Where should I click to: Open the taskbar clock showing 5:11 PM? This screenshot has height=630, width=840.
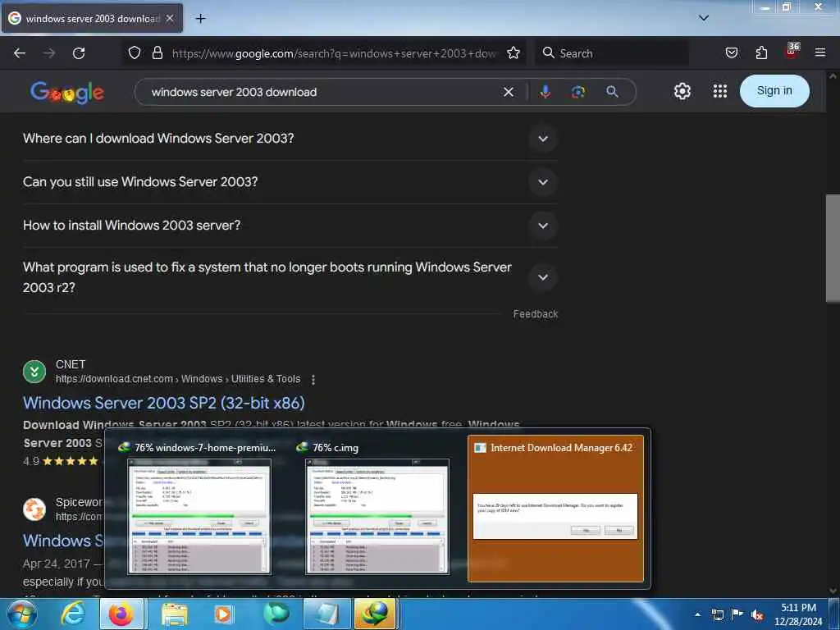pyautogui.click(x=798, y=614)
